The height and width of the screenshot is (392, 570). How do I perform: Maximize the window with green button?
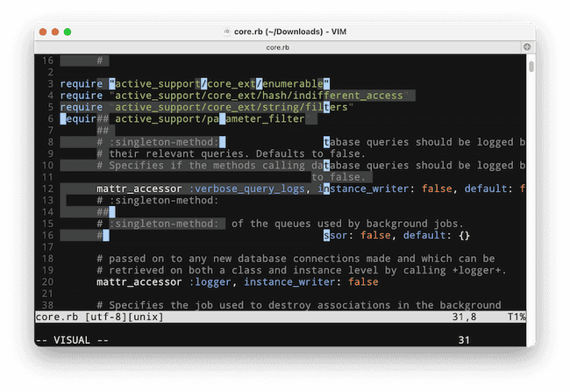(70, 32)
